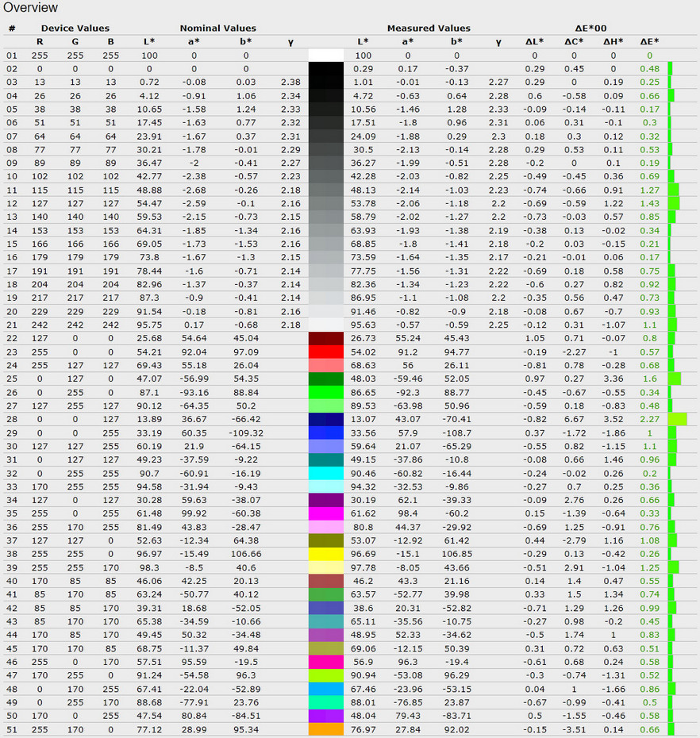Screen dimensions: 700x738
Task: Click the mid-gray swatch in row 12
Action: (x=325, y=203)
